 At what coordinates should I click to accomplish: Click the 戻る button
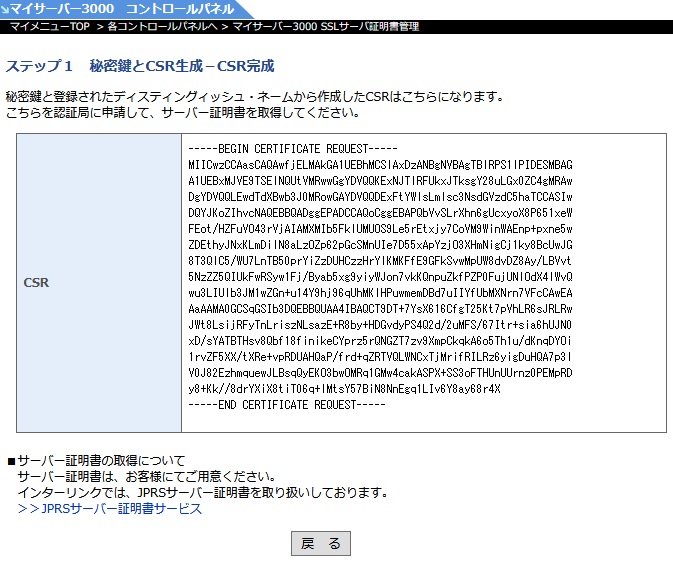320,543
